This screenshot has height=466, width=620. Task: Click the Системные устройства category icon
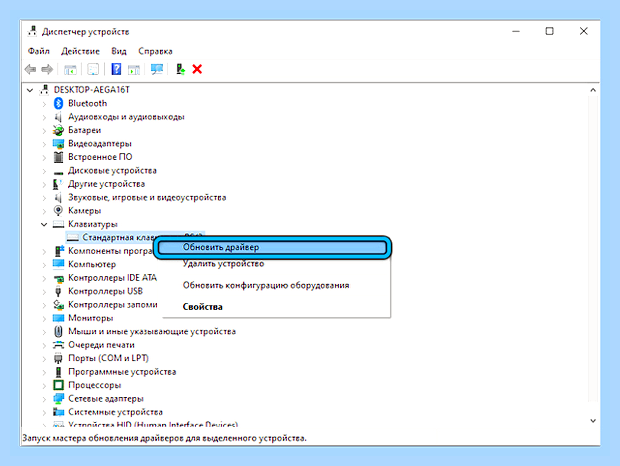pyautogui.click(x=59, y=412)
